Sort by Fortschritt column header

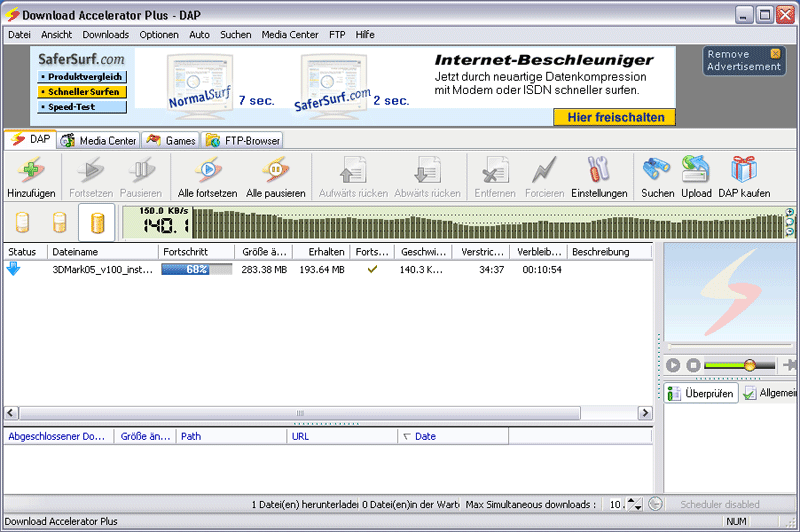tap(196, 251)
